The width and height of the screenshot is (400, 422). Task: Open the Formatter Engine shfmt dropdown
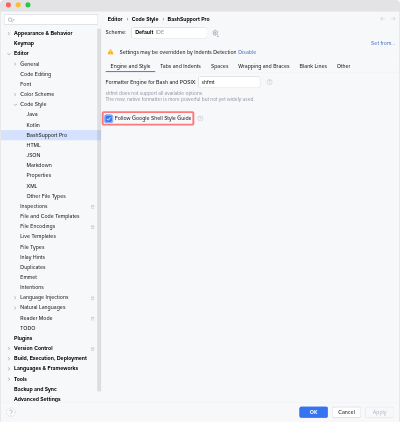(x=229, y=82)
